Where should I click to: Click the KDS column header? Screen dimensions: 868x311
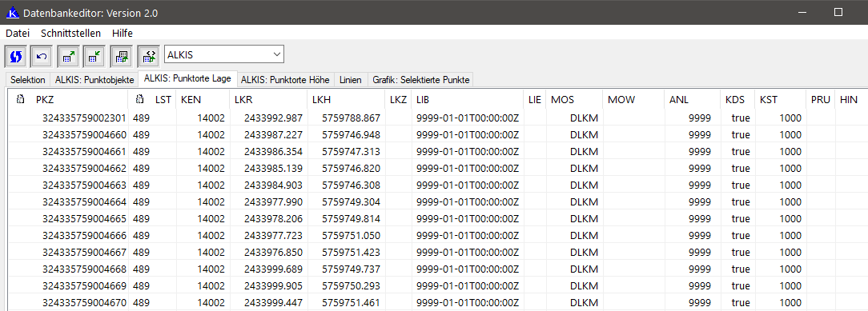(736, 100)
